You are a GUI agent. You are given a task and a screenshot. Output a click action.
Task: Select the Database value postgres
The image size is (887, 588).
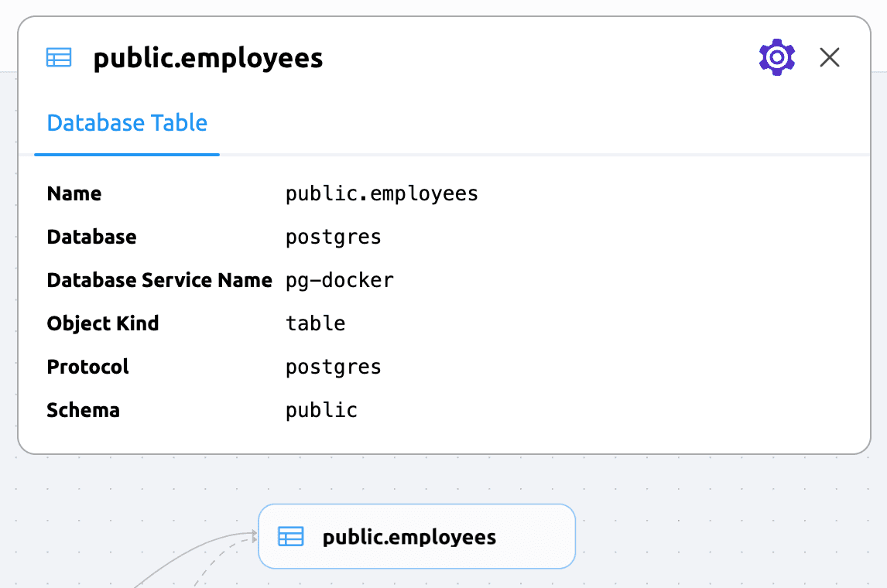click(333, 237)
